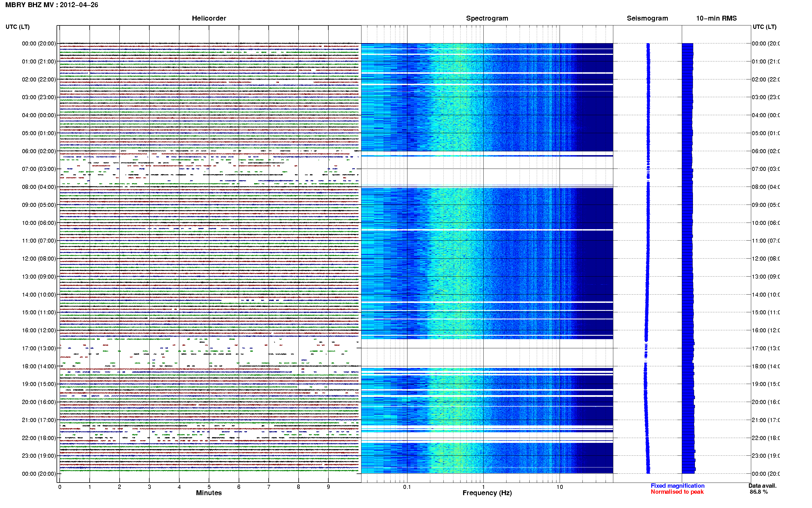The height and width of the screenshot is (508, 812).
Task: Click '14:00 (10:00)' on the left time axis
Action: (39, 295)
